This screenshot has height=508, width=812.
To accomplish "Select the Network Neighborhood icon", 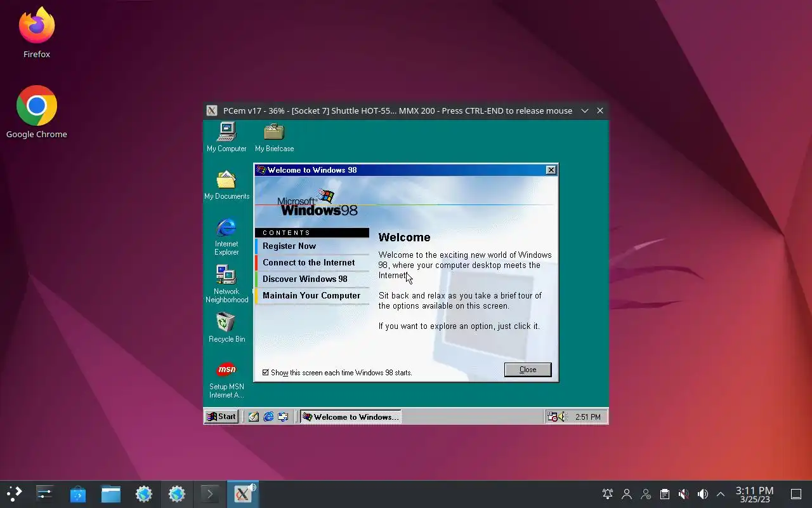I will 226,284.
